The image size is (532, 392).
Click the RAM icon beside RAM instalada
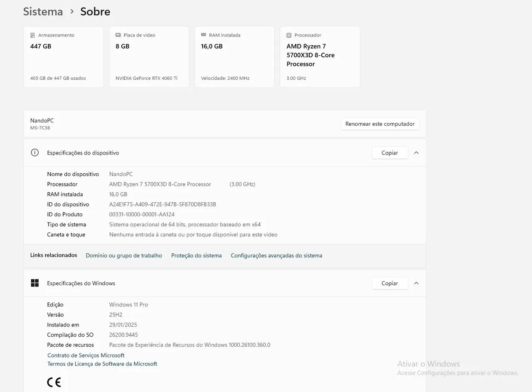204,35
